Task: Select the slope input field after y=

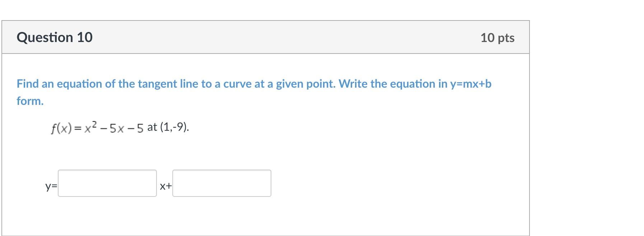Action: click(x=107, y=183)
